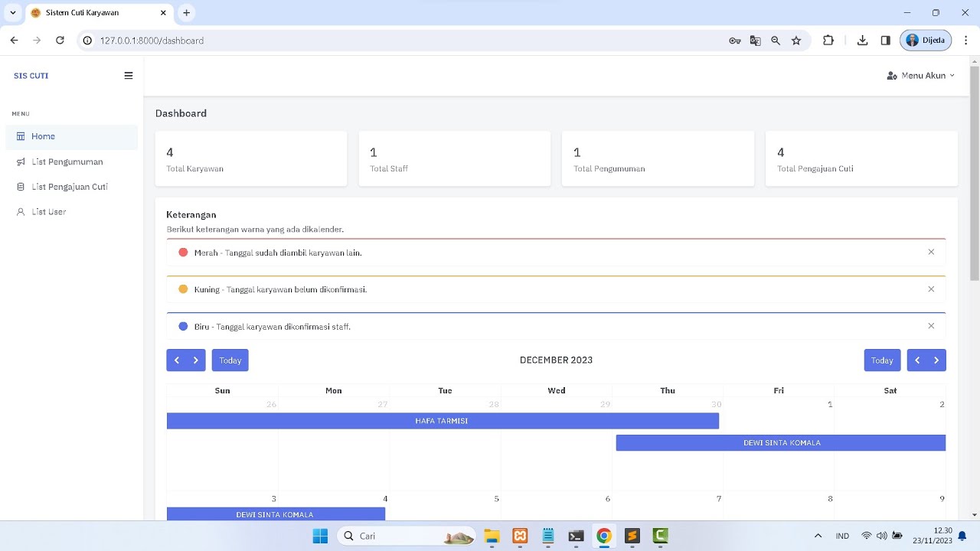Toggle the sidebar hamburger menu icon
Screen dimensions: 980x551
point(128,76)
